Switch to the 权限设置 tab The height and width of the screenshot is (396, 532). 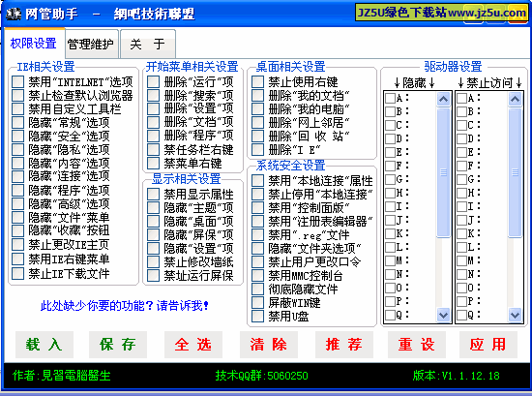pos(34,44)
